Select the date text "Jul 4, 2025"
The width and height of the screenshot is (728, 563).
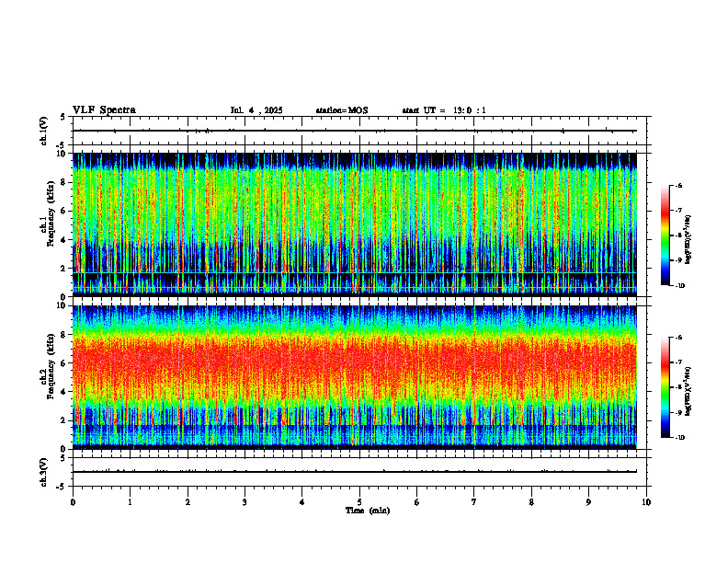tap(256, 110)
